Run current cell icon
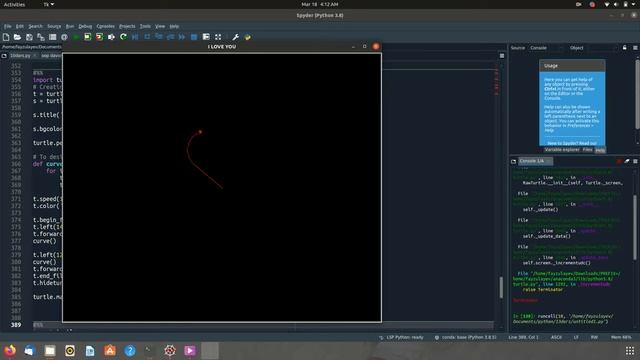640x360 pixels. [88, 37]
